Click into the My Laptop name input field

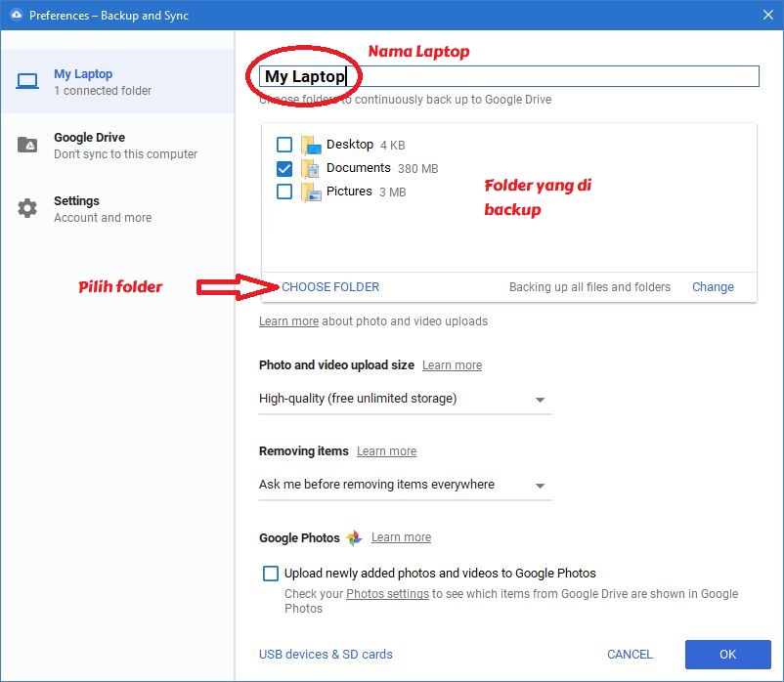(509, 76)
